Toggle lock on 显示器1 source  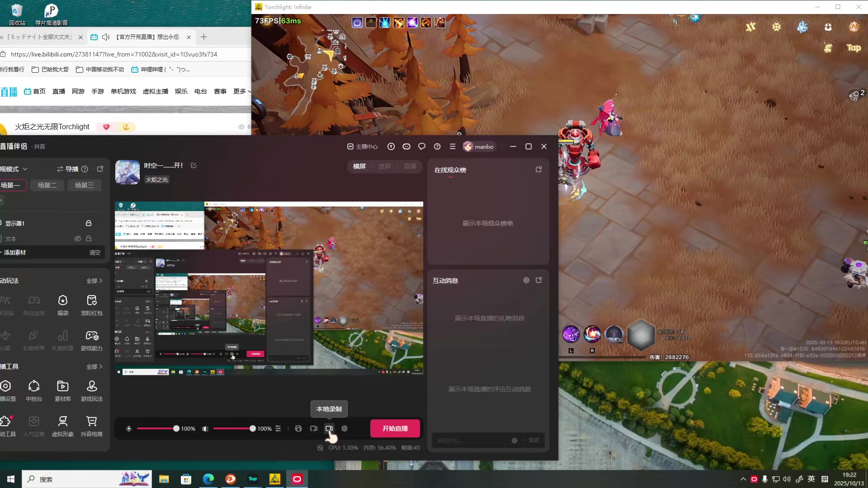89,223
